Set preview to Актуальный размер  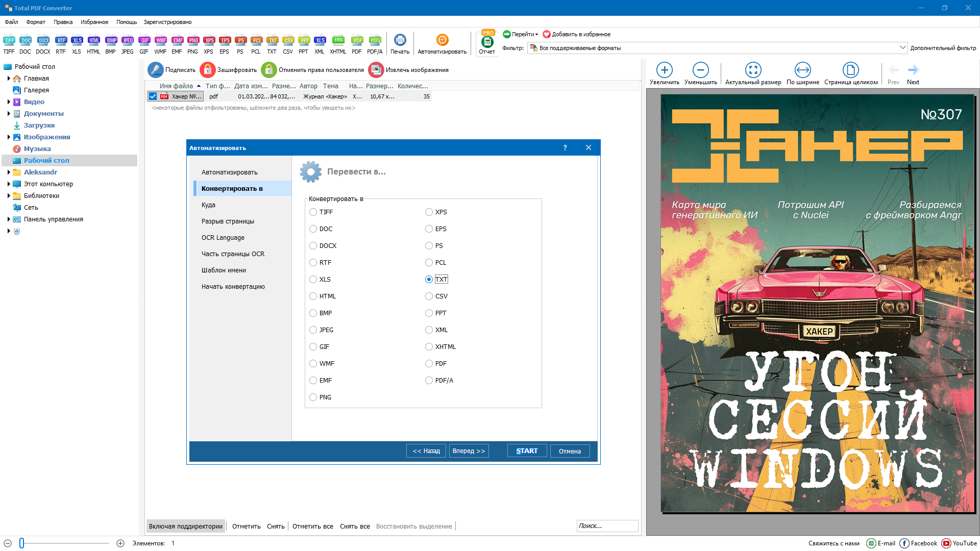coord(753,73)
